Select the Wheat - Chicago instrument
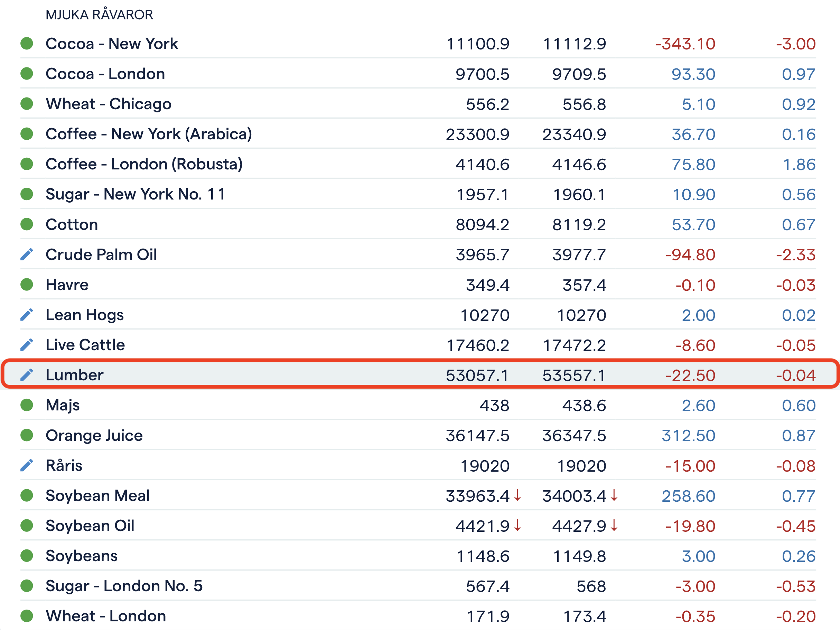 108,104
